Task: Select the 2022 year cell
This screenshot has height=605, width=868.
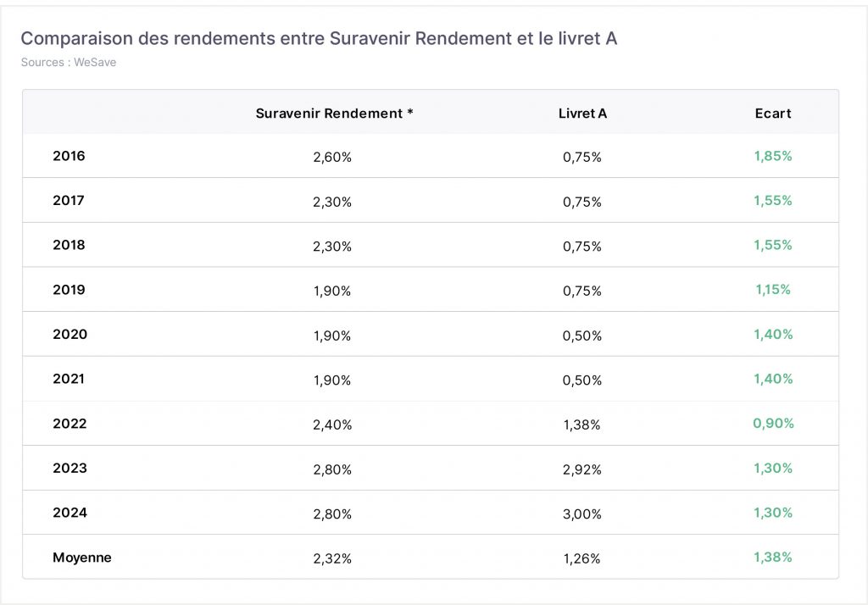Action: [70, 424]
